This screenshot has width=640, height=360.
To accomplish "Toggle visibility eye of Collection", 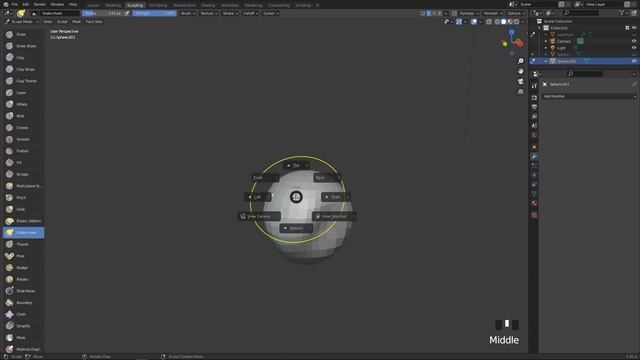I will (634, 28).
